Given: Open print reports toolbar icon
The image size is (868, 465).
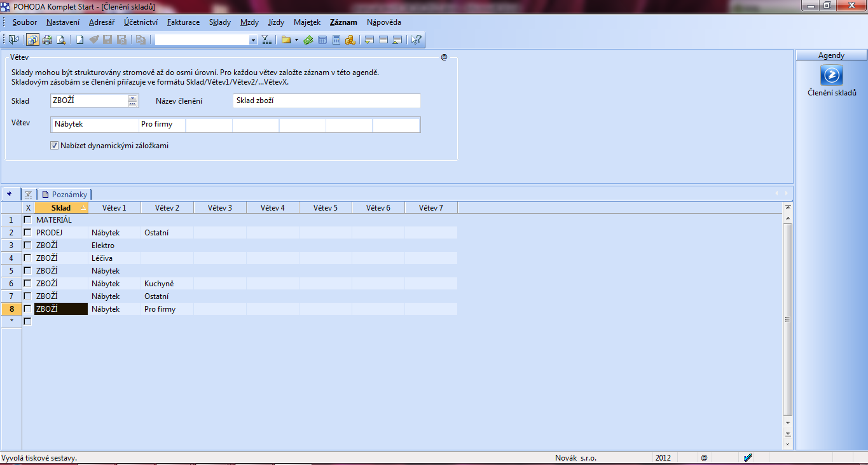Looking at the screenshot, I should point(33,40).
